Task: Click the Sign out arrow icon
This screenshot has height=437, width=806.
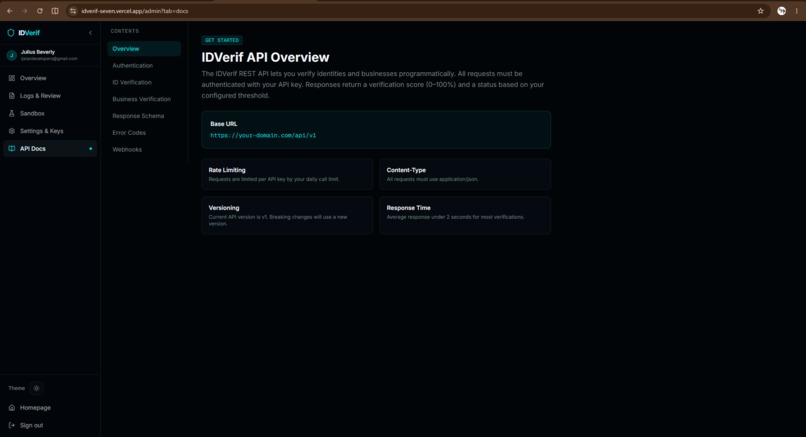Action: click(x=12, y=425)
